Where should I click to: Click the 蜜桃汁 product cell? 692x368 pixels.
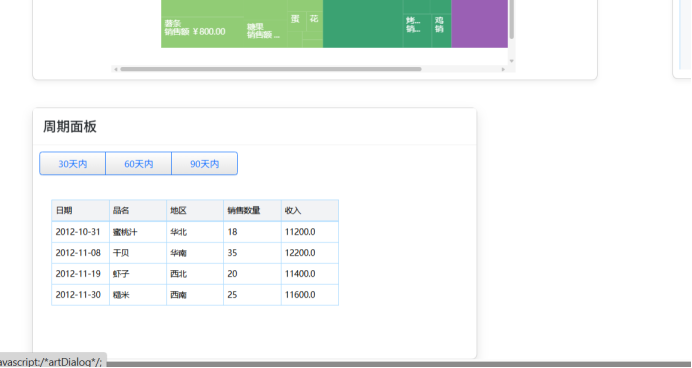pyautogui.click(x=138, y=232)
